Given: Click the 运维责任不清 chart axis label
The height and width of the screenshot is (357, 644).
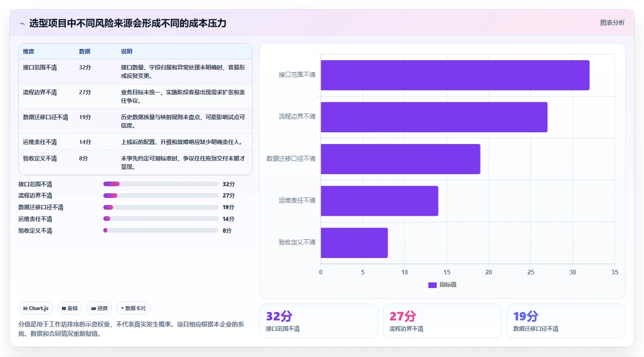Looking at the screenshot, I should (x=297, y=200).
